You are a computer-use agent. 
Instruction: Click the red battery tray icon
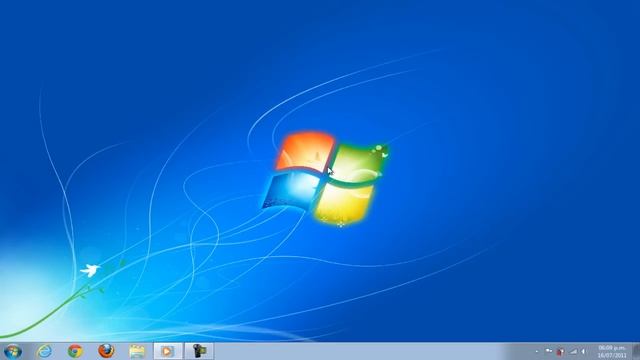561,351
